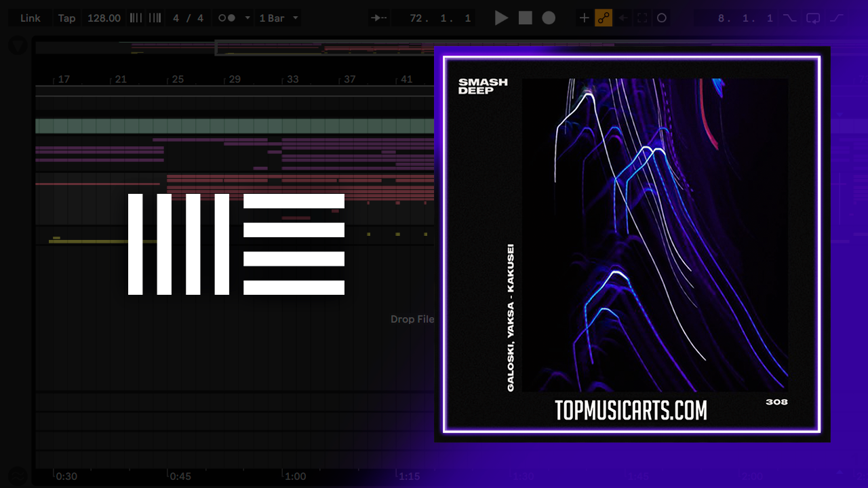Expand the browser with the round triangle button
This screenshot has height=488, width=868.
click(x=18, y=46)
